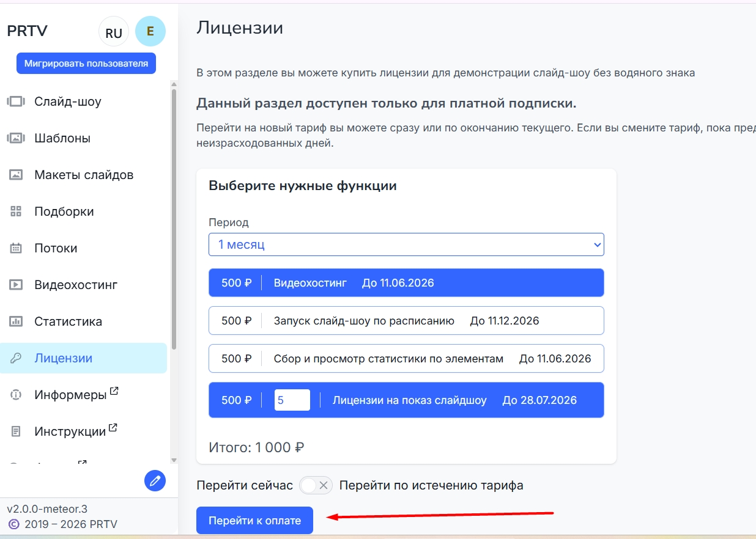This screenshot has height=539, width=756.
Task: Click the Макеты слайдов image icon
Action: 16,175
